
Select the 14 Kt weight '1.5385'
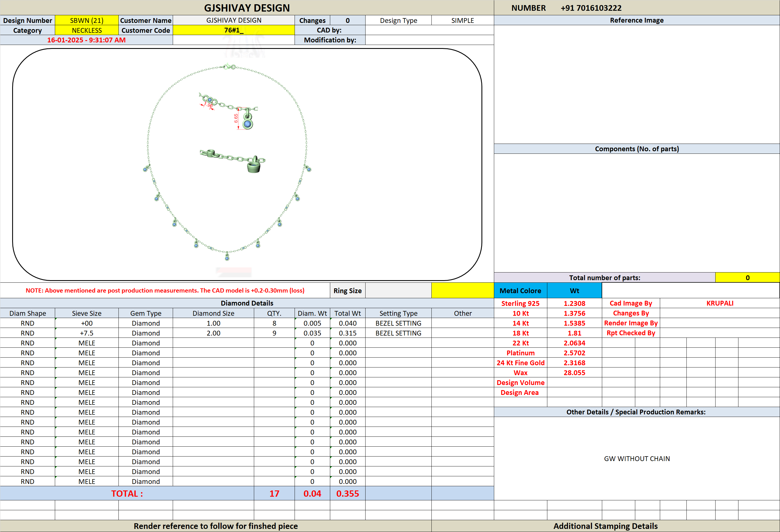[x=574, y=323]
